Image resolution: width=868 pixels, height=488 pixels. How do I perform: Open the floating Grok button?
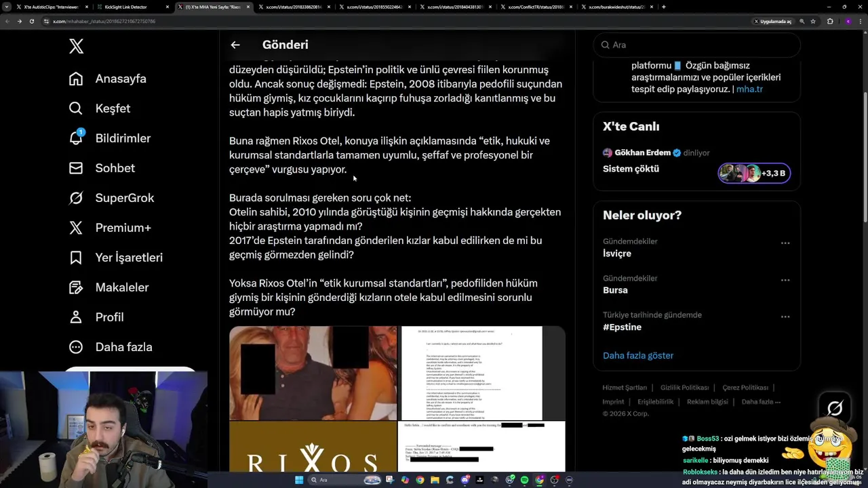coord(835,408)
